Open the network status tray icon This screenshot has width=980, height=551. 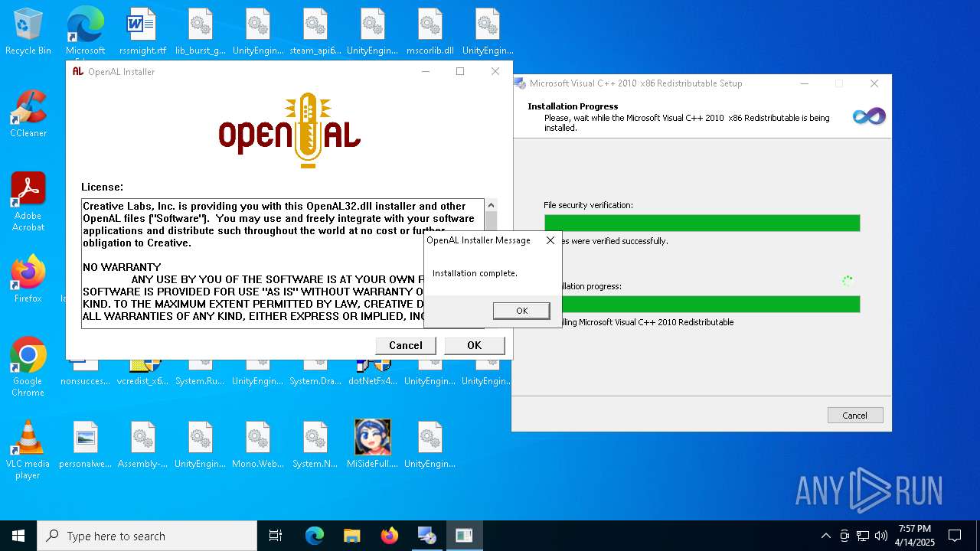(x=863, y=536)
